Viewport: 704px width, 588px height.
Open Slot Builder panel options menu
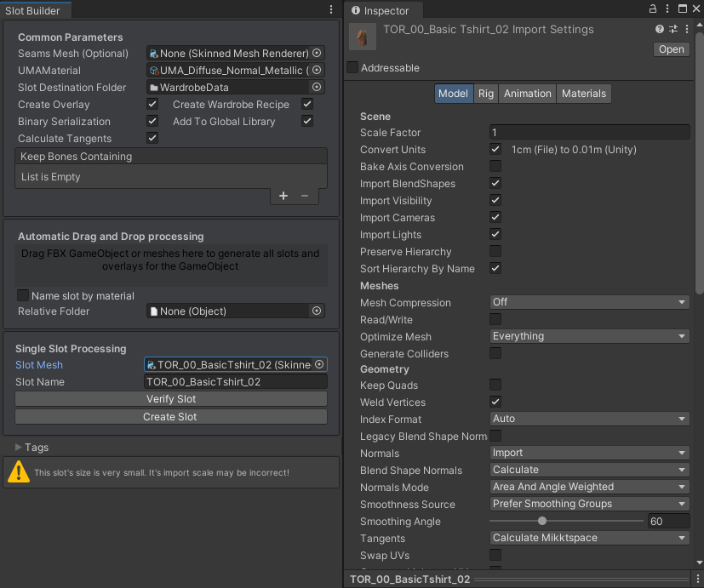(331, 9)
